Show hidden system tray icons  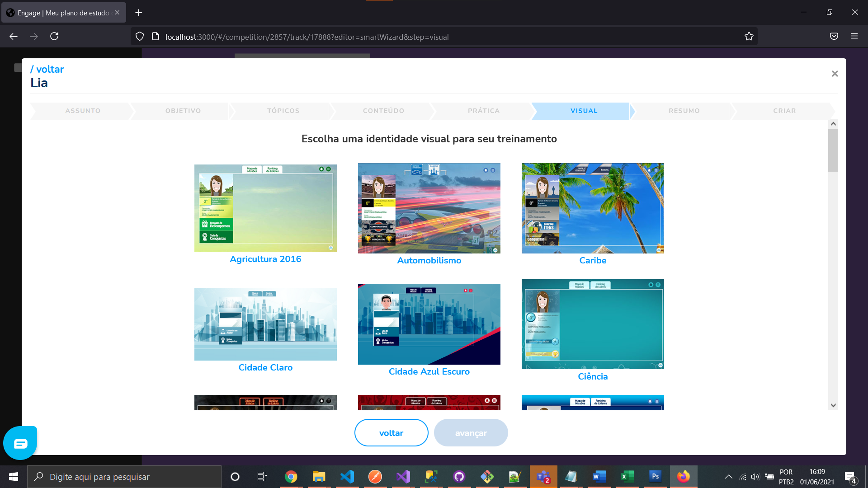(728, 477)
